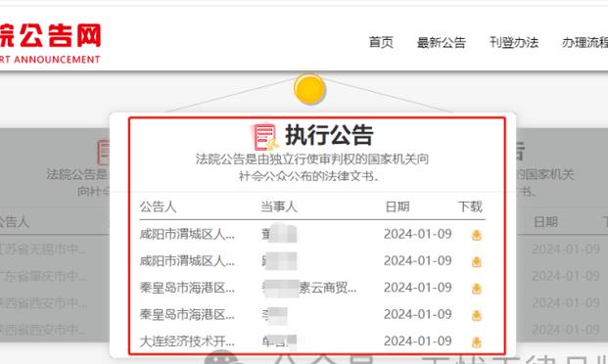The image size is (608, 364).
Task: Click the 当事人 column header
Action: [x=279, y=206]
